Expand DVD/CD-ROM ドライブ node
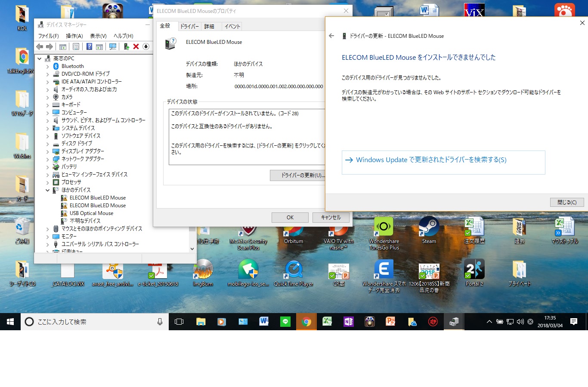Viewport: 588px width, 387px height. pyautogui.click(x=47, y=74)
